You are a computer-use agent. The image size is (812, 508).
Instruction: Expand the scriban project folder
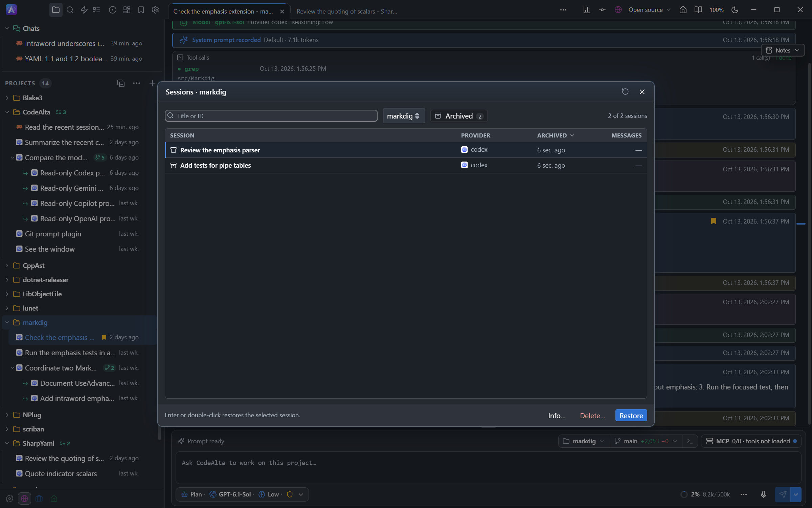7,429
